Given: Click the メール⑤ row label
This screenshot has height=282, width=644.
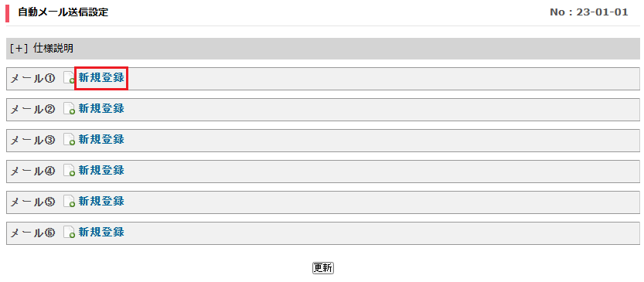Looking at the screenshot, I should coord(32,202).
